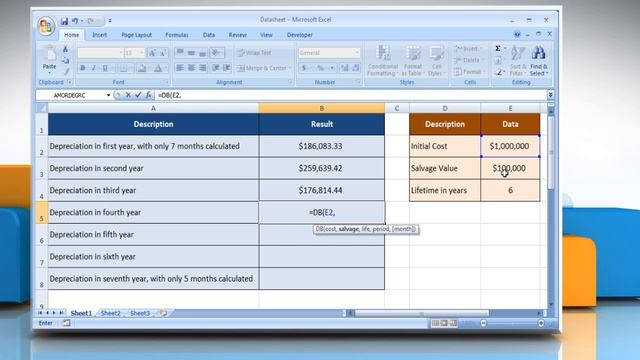Click inside the formula bar input

(351, 95)
